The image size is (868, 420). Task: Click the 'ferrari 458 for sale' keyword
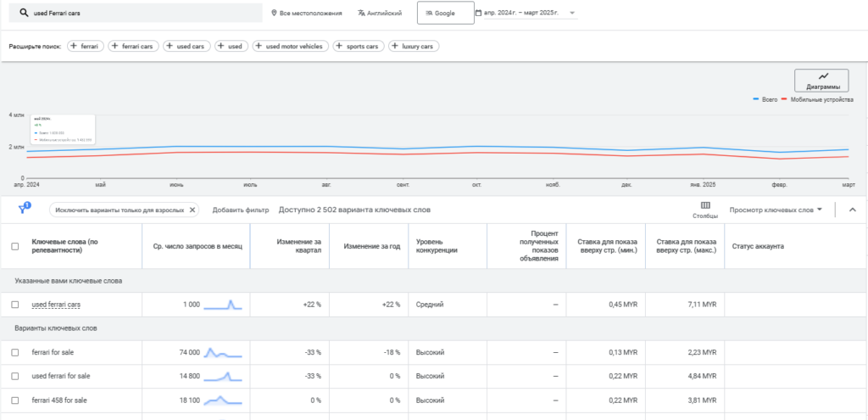[x=59, y=400]
